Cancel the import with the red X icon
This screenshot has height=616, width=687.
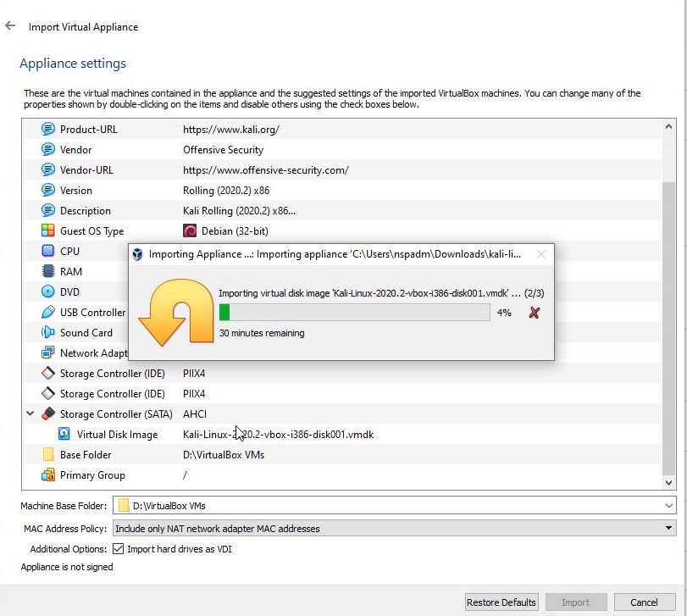534,313
